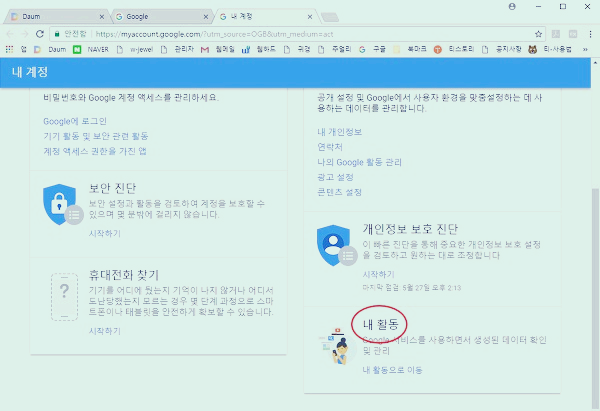
Task: Open the 북마크 folder in bookmarks bar
Action: [410, 49]
